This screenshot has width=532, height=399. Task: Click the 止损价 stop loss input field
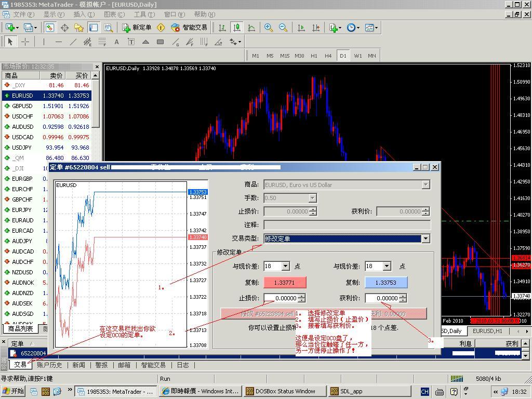click(x=281, y=298)
